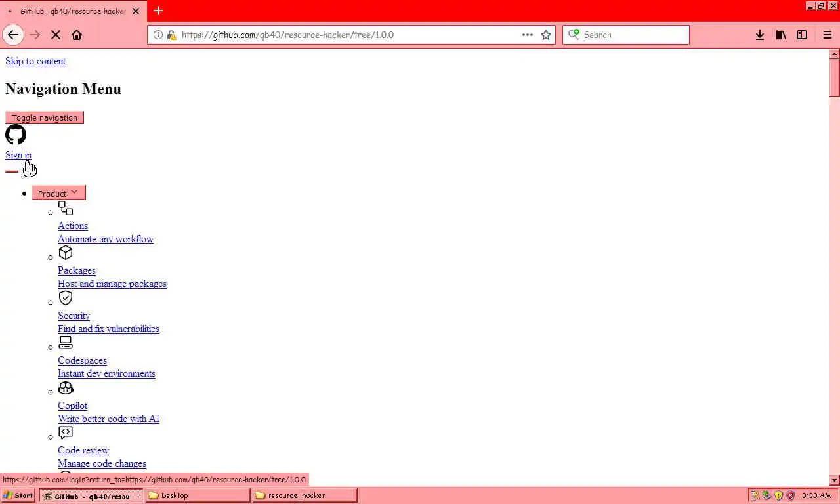Click the yellow shield system tray icon

[778, 495]
